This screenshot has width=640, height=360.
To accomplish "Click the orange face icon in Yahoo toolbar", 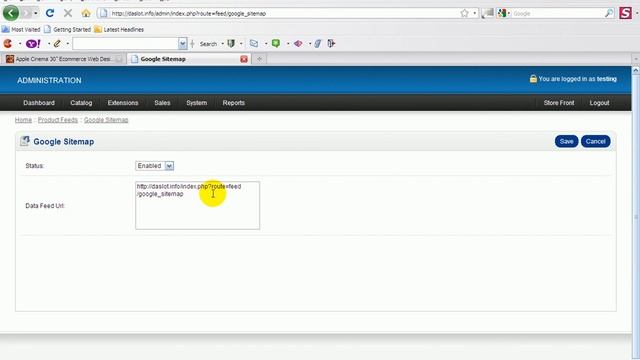I will pyautogui.click(x=8, y=43).
